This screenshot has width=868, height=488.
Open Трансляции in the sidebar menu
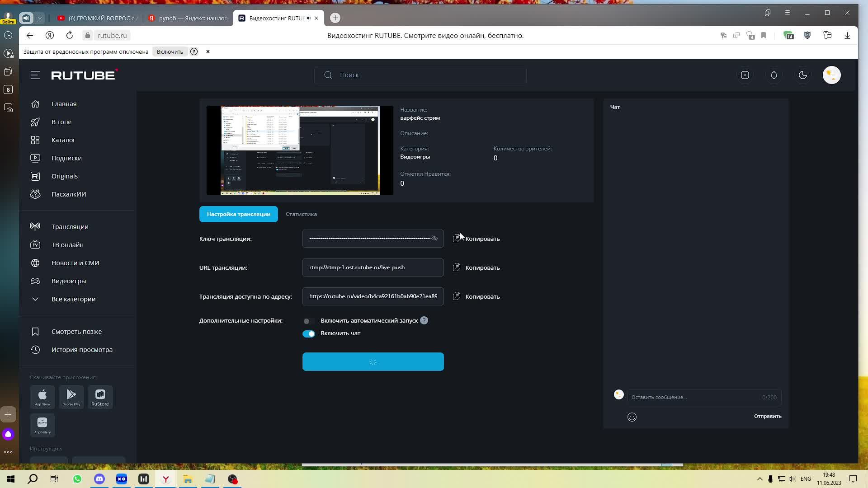tap(70, 227)
